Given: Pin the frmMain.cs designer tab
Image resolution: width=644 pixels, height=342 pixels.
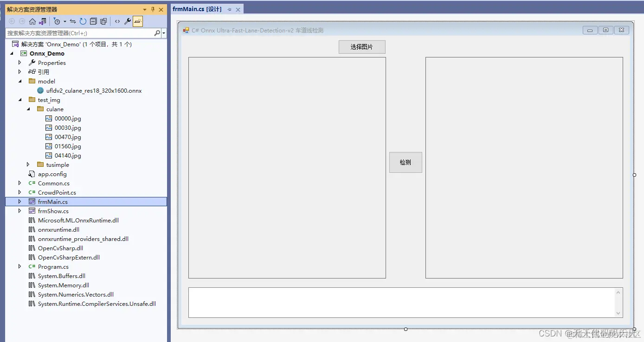Looking at the screenshot, I should pyautogui.click(x=229, y=9).
